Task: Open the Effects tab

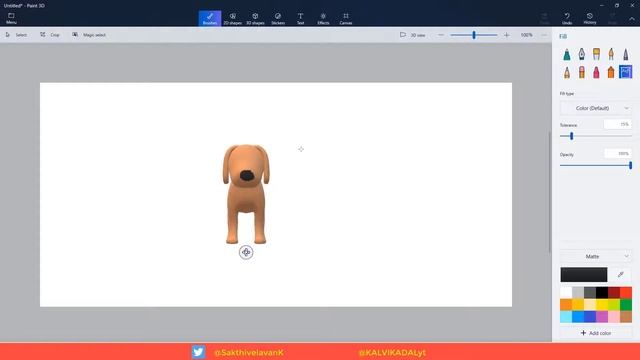Action: coord(323,18)
